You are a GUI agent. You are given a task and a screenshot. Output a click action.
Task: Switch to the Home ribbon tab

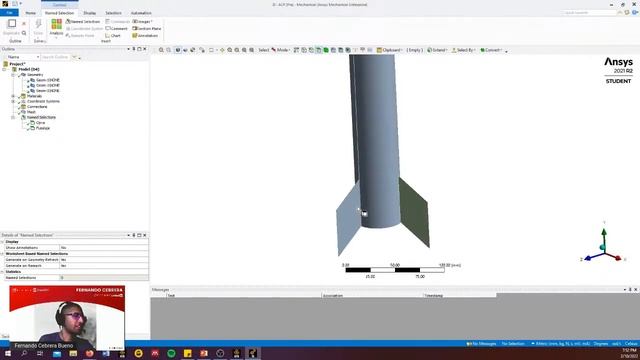(x=31, y=13)
